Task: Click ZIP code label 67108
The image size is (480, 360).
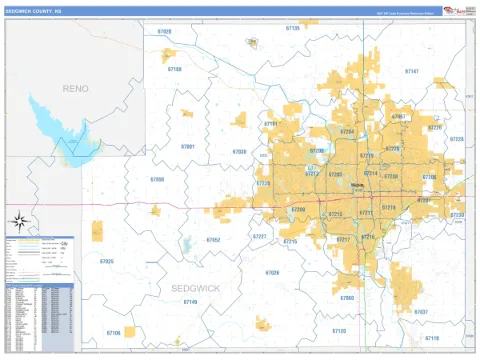Action: pyautogui.click(x=175, y=69)
